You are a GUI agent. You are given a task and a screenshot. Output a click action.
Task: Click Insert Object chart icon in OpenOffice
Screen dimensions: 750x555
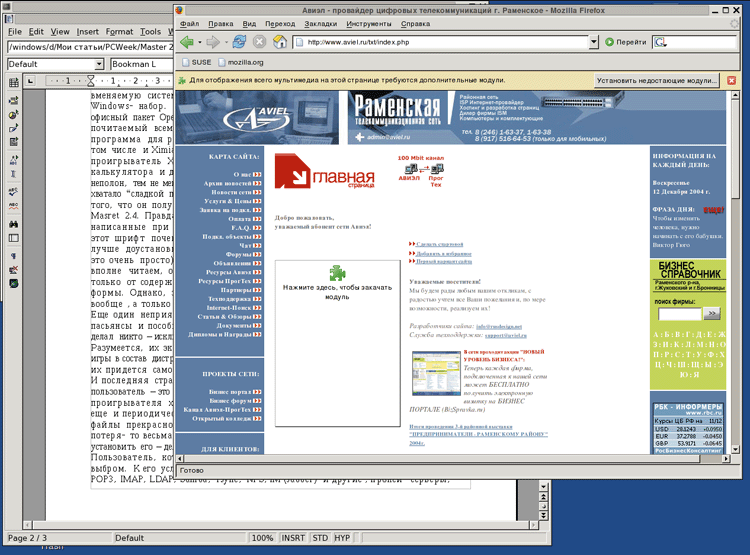[x=14, y=115]
